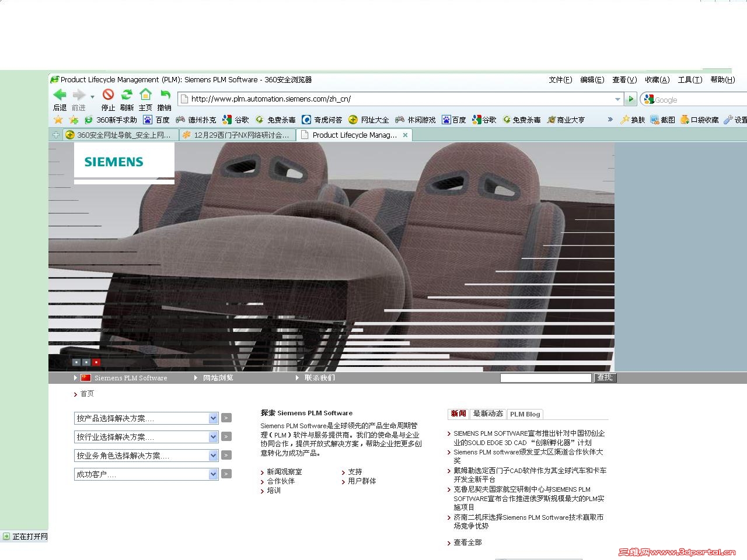747x560 pixels.
Task: Close the Product Lifecycle Management tab
Action: point(405,135)
